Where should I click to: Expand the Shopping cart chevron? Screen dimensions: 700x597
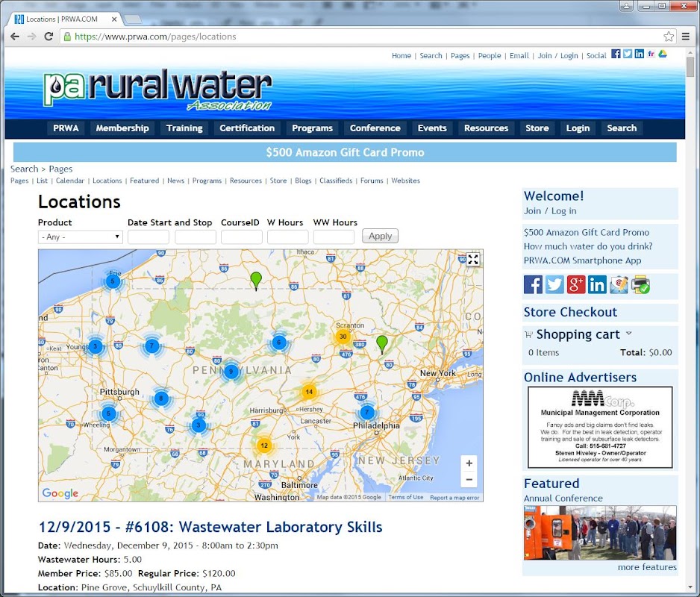pos(628,333)
